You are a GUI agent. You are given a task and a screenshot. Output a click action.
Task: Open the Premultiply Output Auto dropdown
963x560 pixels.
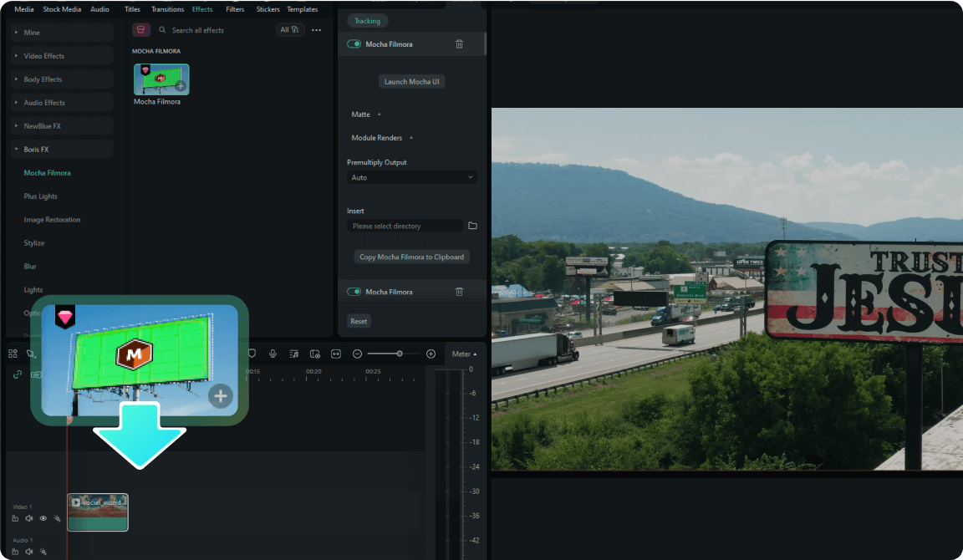tap(411, 177)
